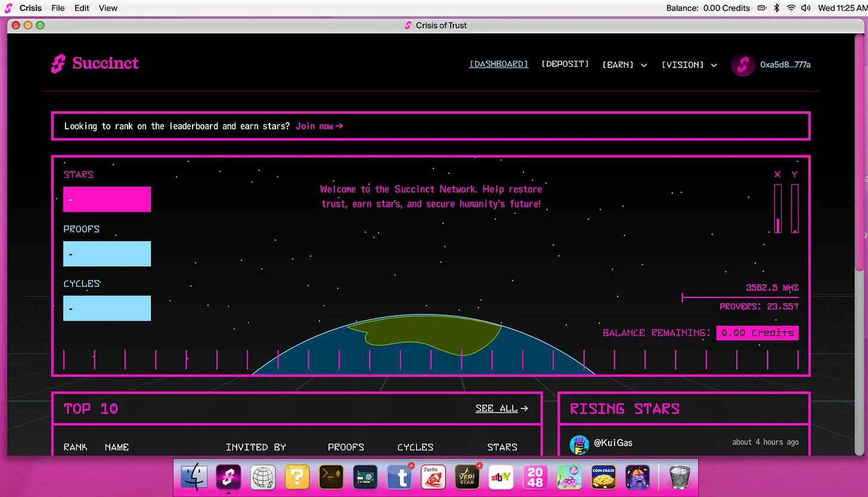Open the Coin Craze app icon
868x497 pixels.
tap(603, 477)
